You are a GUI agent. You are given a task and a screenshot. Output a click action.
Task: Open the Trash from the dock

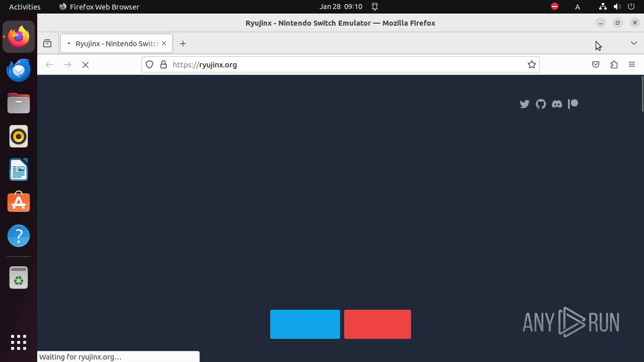pyautogui.click(x=19, y=278)
